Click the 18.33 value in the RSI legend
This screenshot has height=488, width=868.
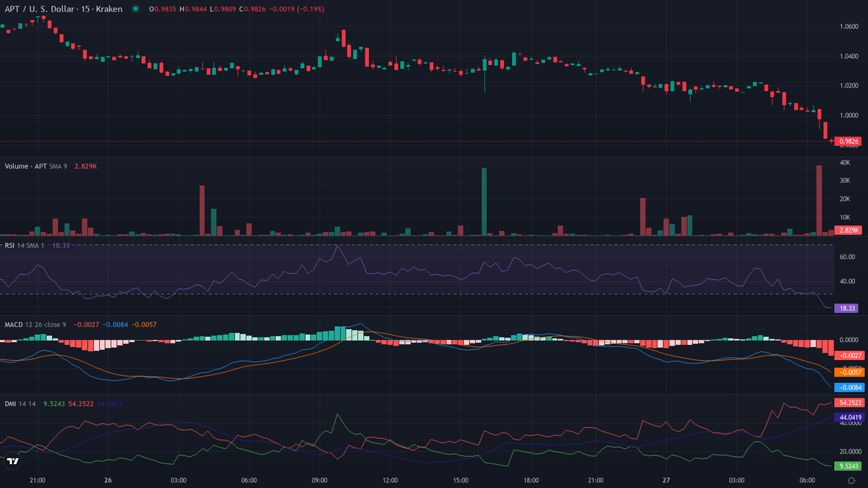point(61,246)
